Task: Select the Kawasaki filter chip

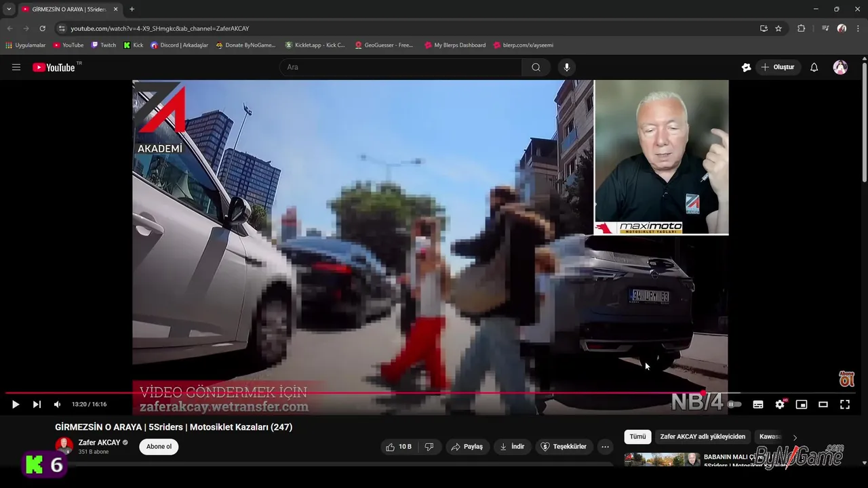Action: coord(770,436)
